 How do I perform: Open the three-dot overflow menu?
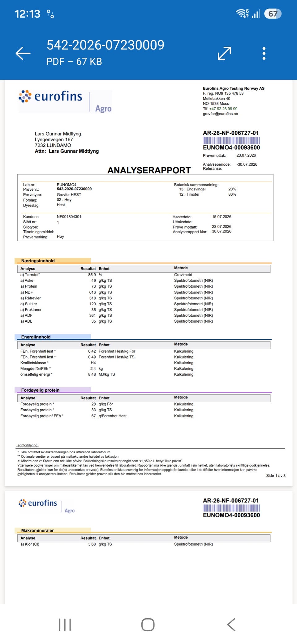click(264, 53)
